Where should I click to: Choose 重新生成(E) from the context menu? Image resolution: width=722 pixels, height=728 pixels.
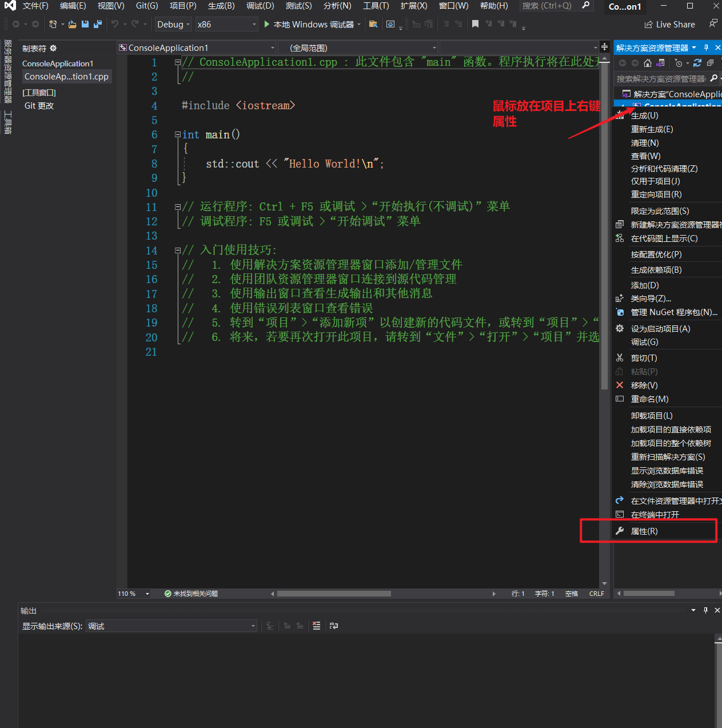pyautogui.click(x=652, y=129)
